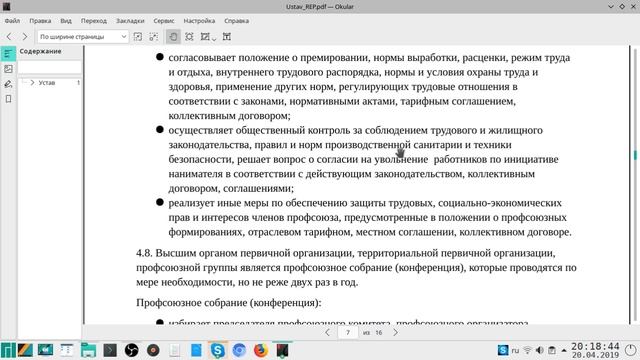This screenshot has height=360, width=640.
Task: Show the Reviews sidebar panel
Action: (8, 84)
